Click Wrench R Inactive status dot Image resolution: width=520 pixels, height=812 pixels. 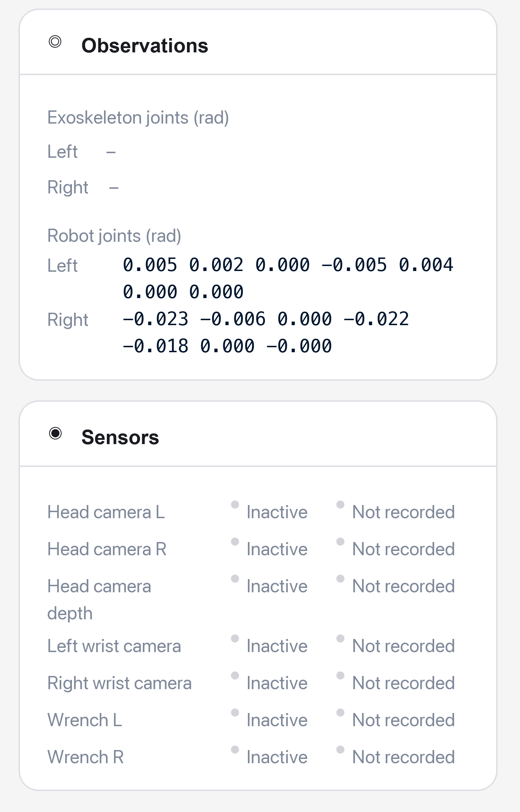pyautogui.click(x=235, y=749)
